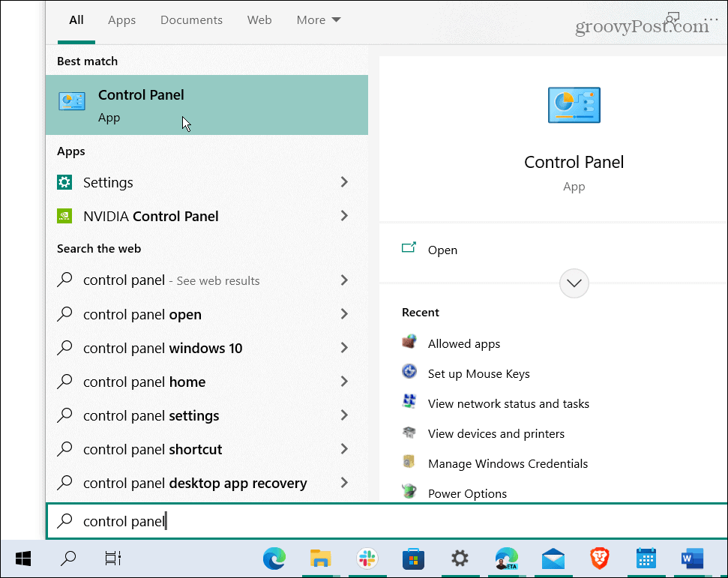This screenshot has height=578, width=728.
Task: Click inside the search input box
Action: coord(225,521)
